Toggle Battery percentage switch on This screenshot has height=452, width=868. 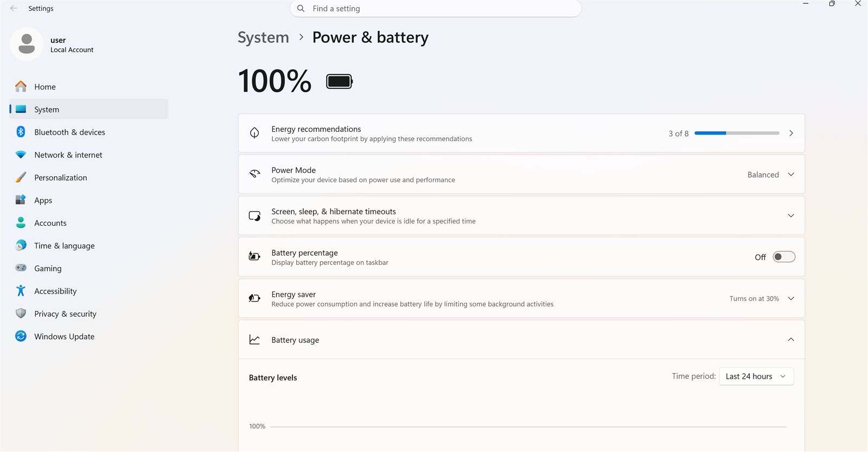(784, 257)
